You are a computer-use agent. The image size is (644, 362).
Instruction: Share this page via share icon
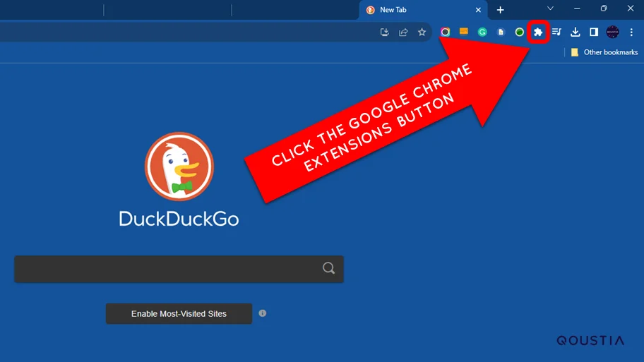click(x=403, y=32)
